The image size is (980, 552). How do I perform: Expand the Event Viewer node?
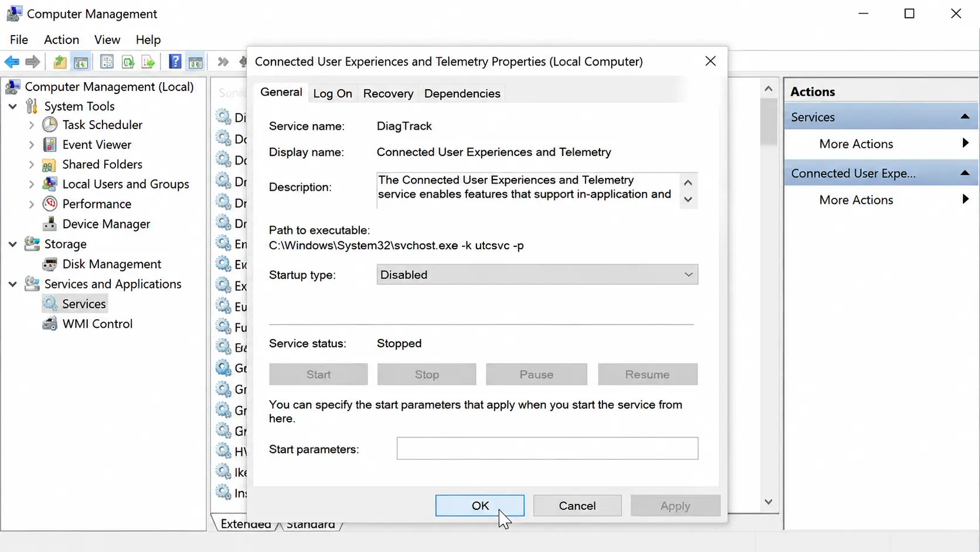(x=32, y=145)
